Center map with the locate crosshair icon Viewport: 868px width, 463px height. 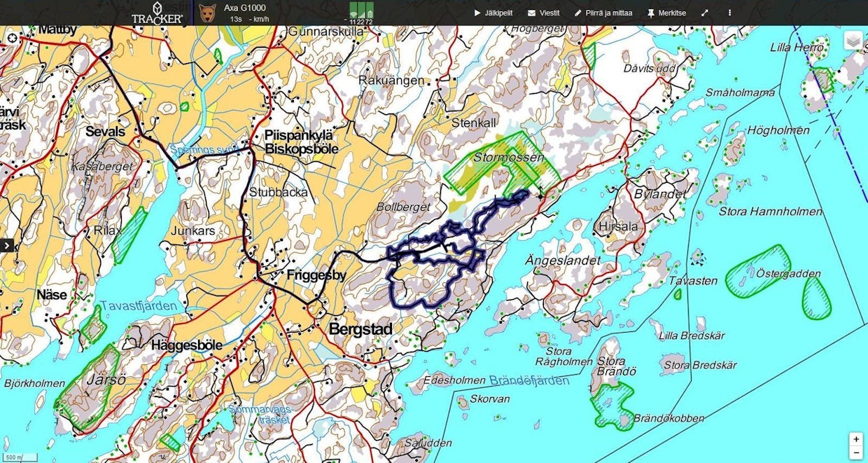click(x=13, y=39)
